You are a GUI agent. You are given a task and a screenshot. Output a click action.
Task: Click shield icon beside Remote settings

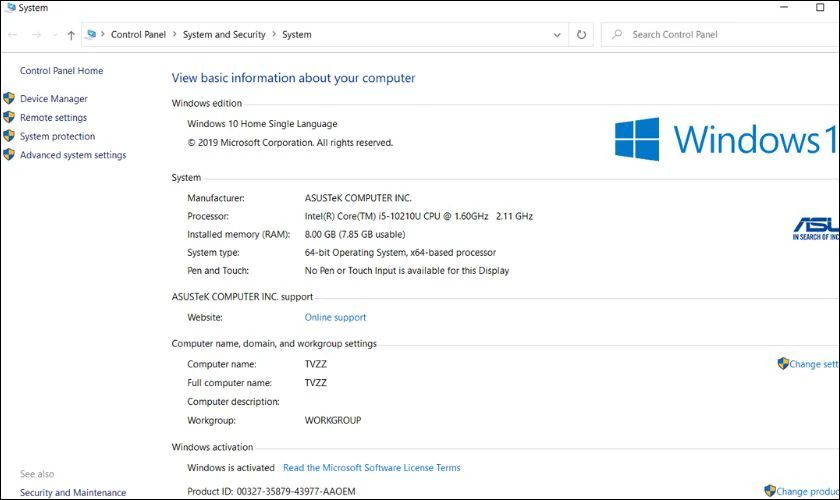(x=9, y=117)
